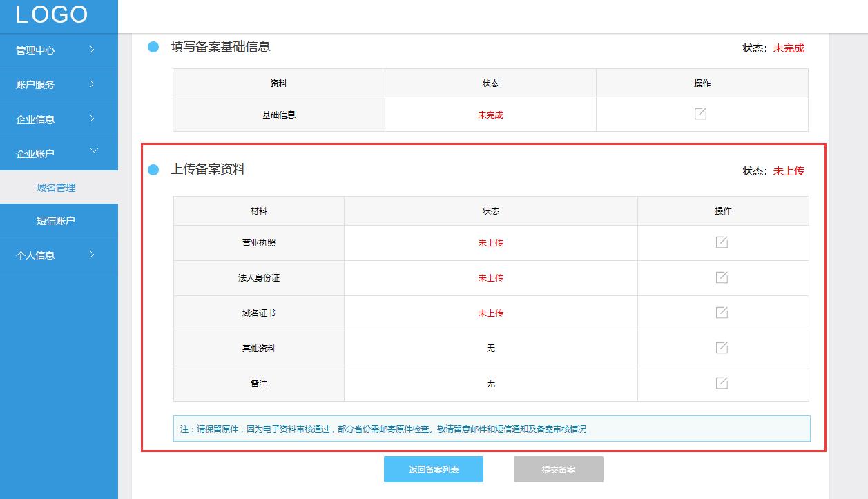This screenshot has height=499, width=868.
Task: Click the blue dot beside 填写备案基础信息
Action: coord(151,47)
